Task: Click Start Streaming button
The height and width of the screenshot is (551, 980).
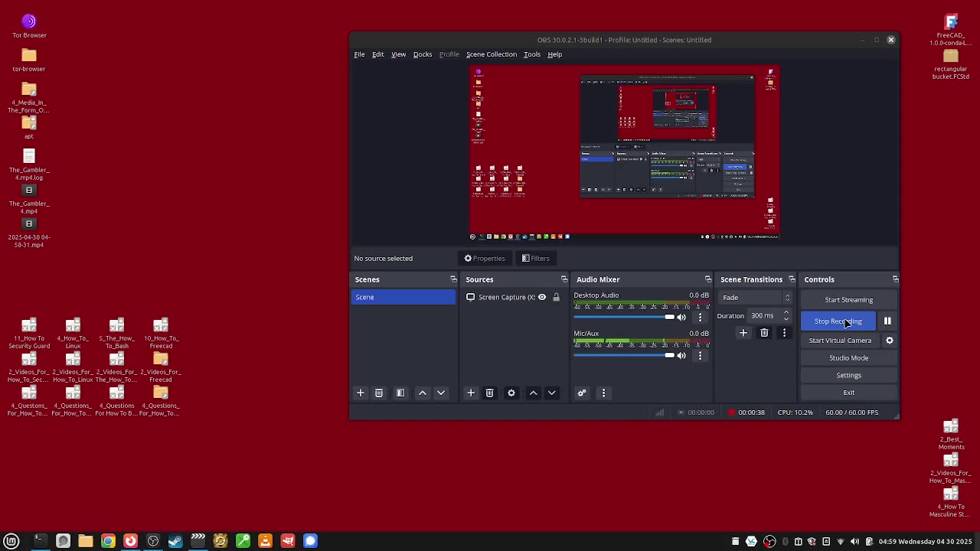Action: [849, 300]
